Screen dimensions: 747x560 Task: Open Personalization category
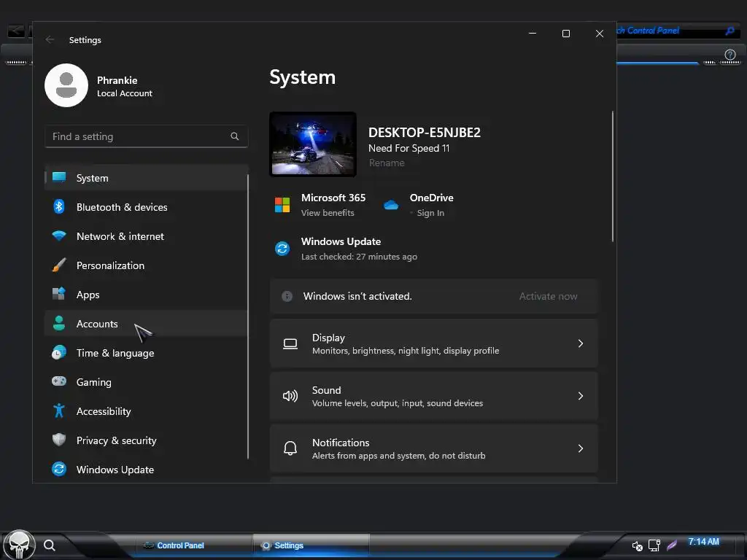tap(146, 265)
